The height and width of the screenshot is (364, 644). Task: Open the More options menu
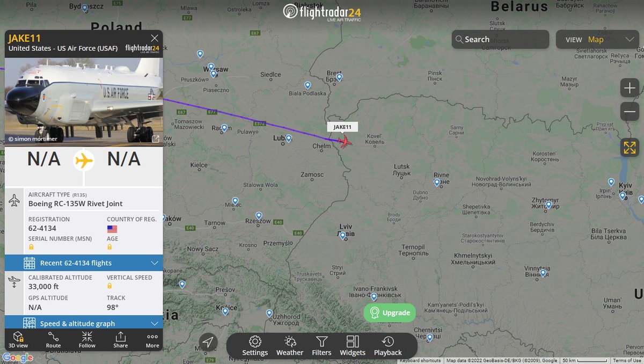pos(152,340)
